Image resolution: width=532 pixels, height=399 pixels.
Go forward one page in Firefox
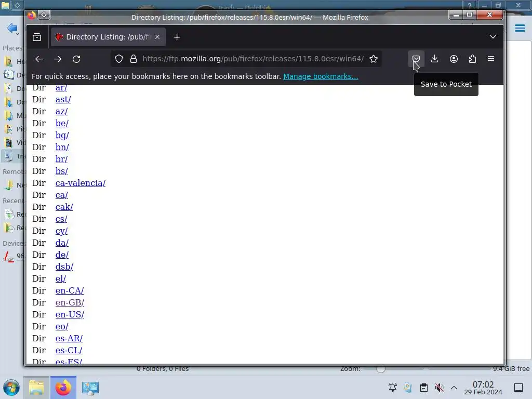[58, 59]
